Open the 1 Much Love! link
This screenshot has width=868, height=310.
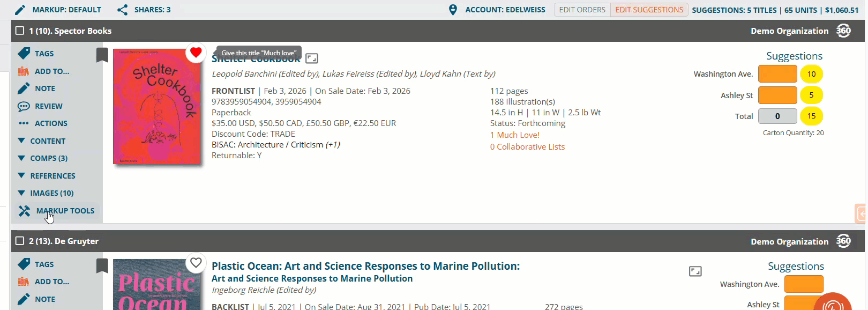click(515, 135)
